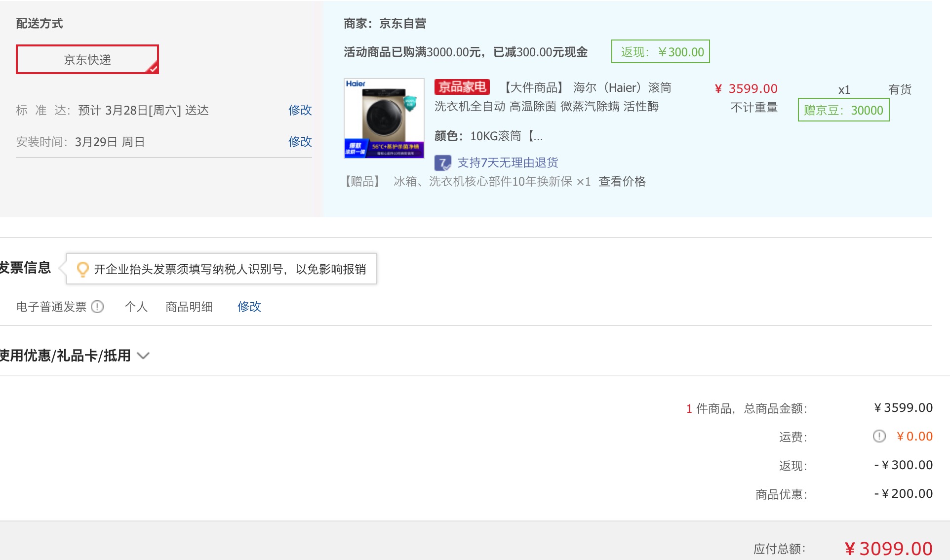Click 查看价格 for the gift item
The width and height of the screenshot is (950, 560).
[x=622, y=182]
